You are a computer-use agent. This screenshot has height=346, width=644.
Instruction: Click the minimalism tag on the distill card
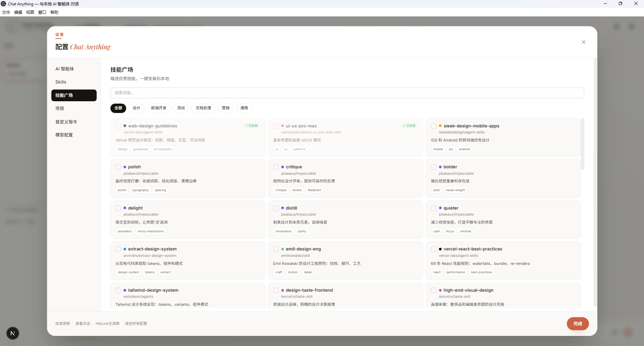click(284, 231)
